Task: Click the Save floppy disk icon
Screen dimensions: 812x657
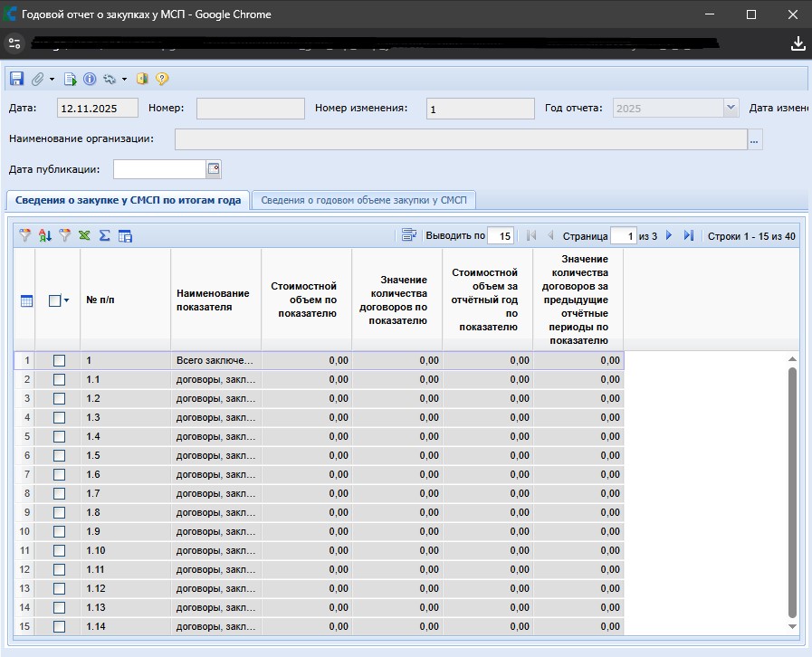Action: pos(16,79)
